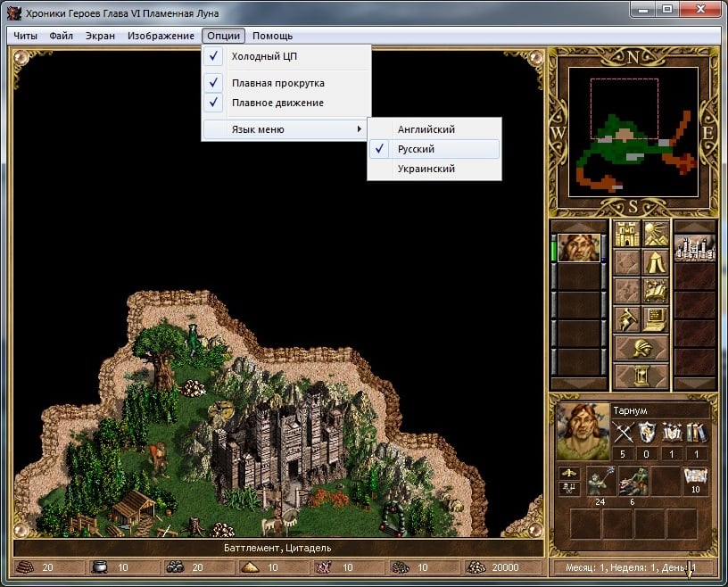Image resolution: width=728 pixels, height=587 pixels.
Task: Open system options computer icon
Action: coord(656,318)
